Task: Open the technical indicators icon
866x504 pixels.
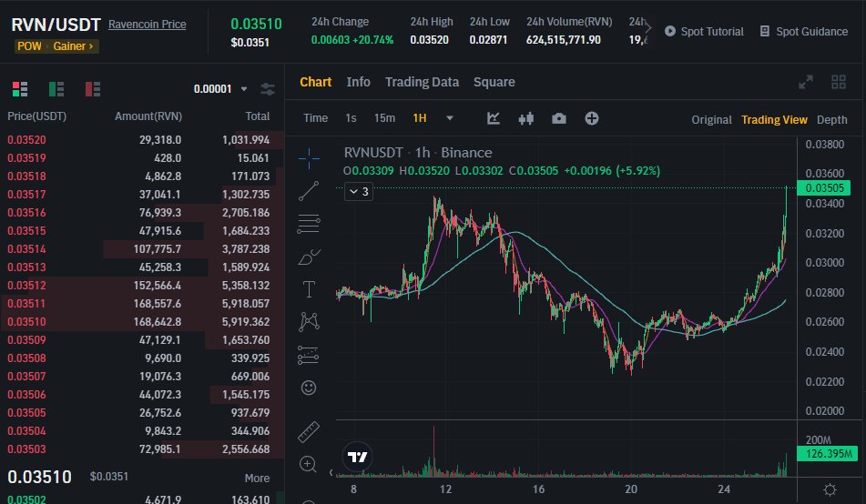Action: click(x=494, y=118)
